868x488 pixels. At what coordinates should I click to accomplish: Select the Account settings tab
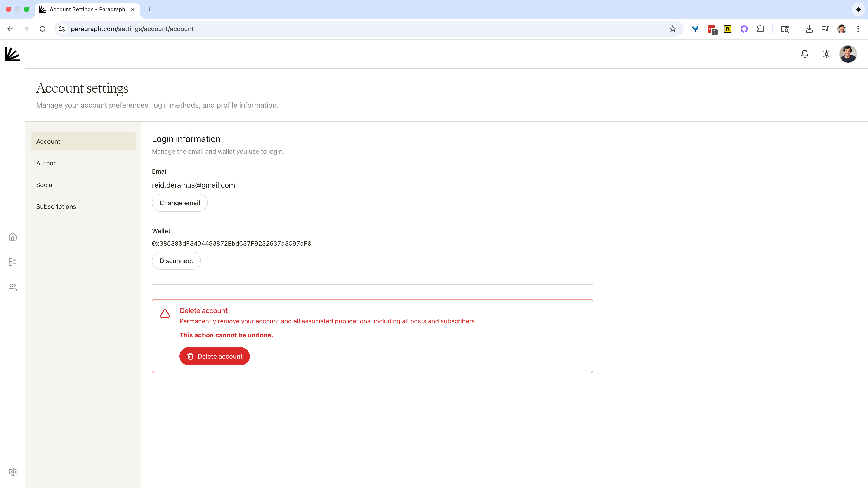[x=83, y=141]
